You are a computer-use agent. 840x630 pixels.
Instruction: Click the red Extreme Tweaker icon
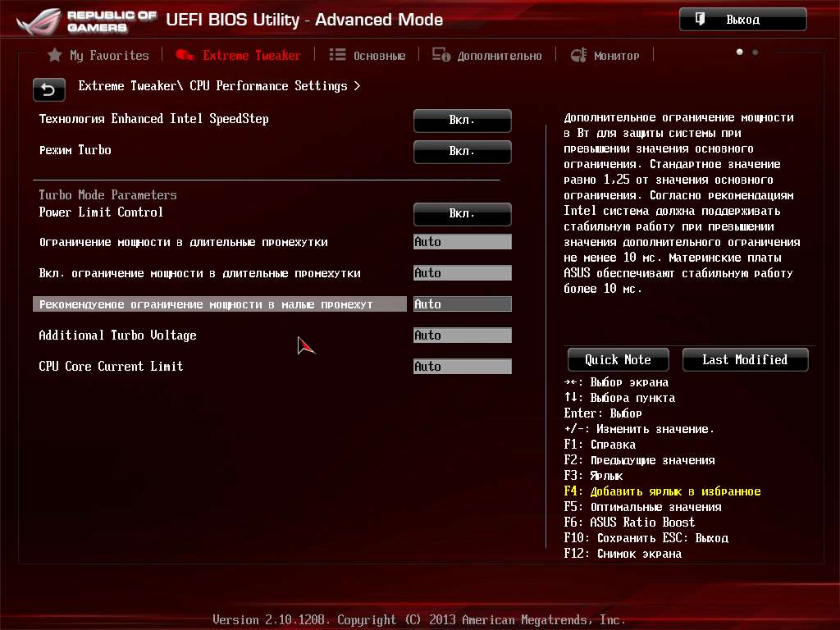pos(185,55)
